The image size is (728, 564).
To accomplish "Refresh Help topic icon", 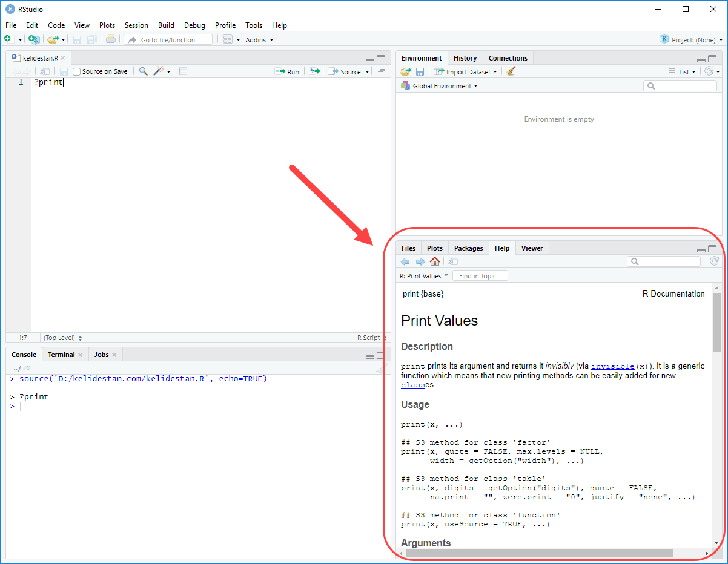I will point(715,261).
